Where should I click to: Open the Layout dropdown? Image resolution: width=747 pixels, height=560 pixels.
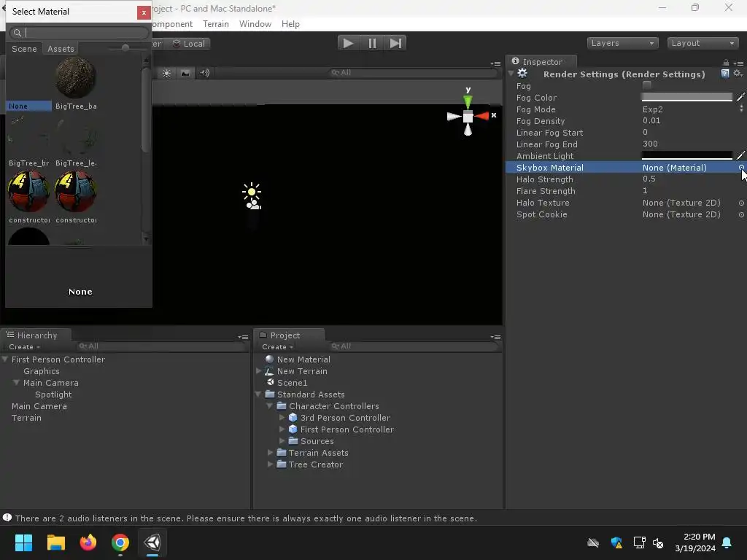[x=703, y=43]
